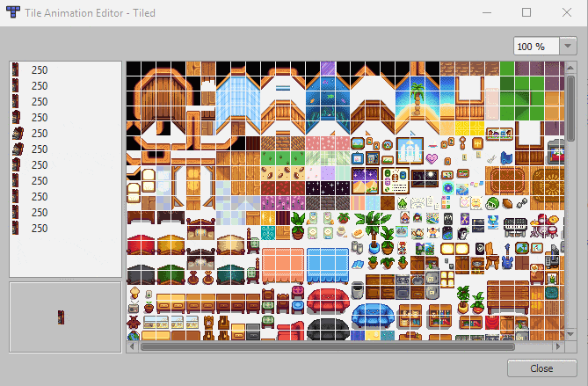Select the purple cushioned stool tile

tap(298, 292)
